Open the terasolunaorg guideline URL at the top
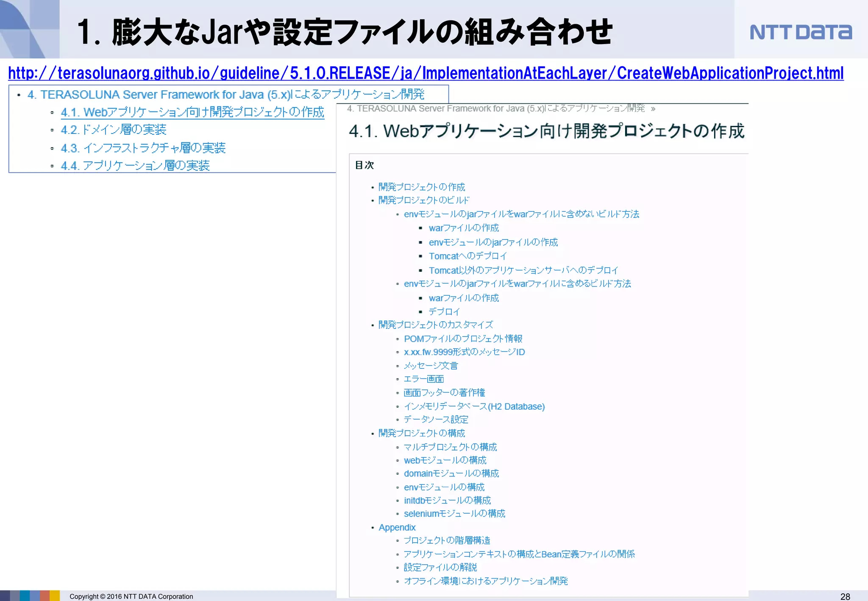The width and height of the screenshot is (868, 601). pos(426,73)
